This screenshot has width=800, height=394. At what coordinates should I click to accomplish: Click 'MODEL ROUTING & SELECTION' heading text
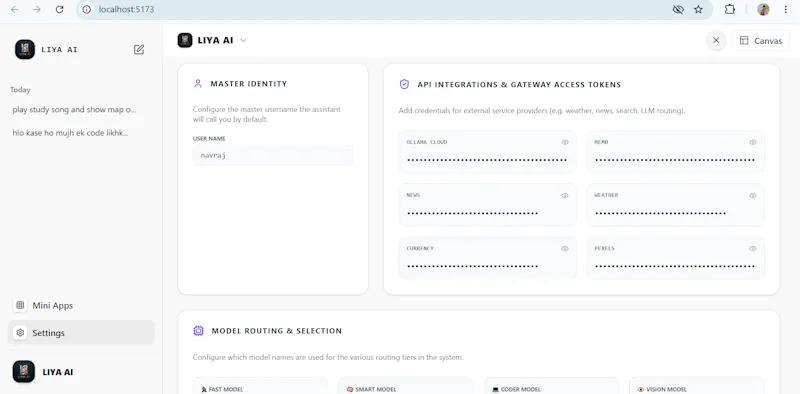(277, 331)
